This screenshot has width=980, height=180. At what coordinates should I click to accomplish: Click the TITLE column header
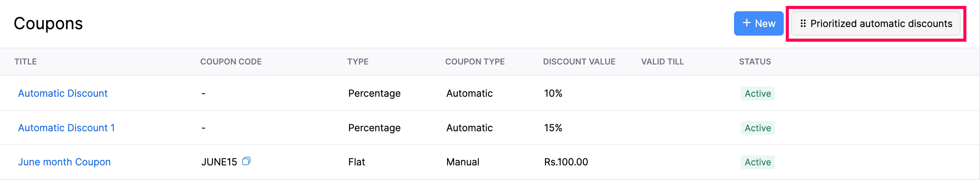coord(25,62)
